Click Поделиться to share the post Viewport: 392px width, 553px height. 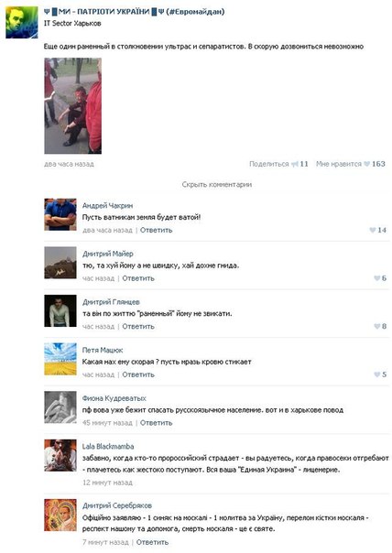pos(269,164)
